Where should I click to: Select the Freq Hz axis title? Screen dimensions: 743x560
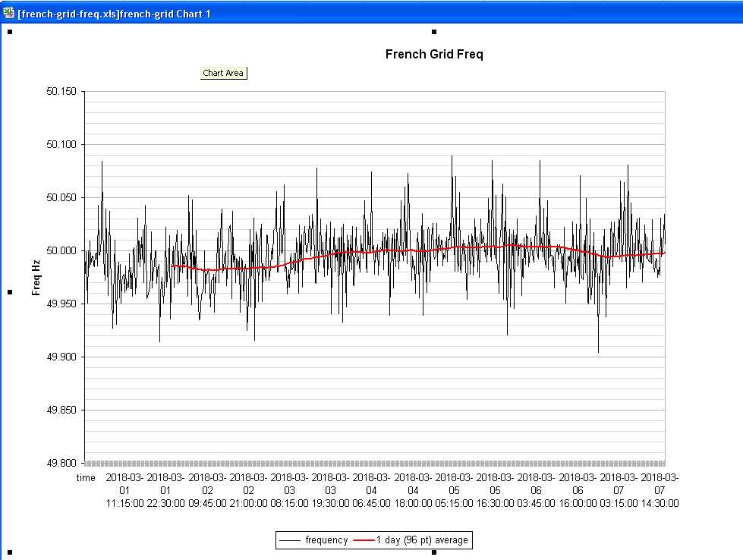[36, 277]
